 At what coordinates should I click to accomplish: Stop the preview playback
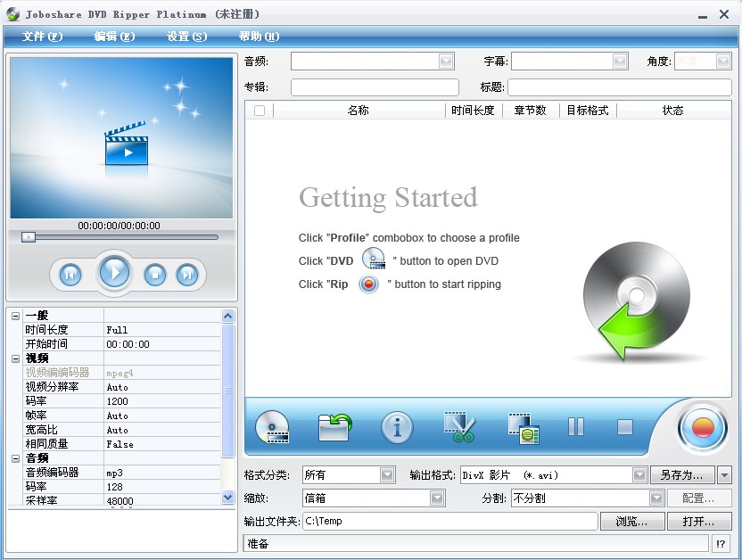[x=155, y=275]
